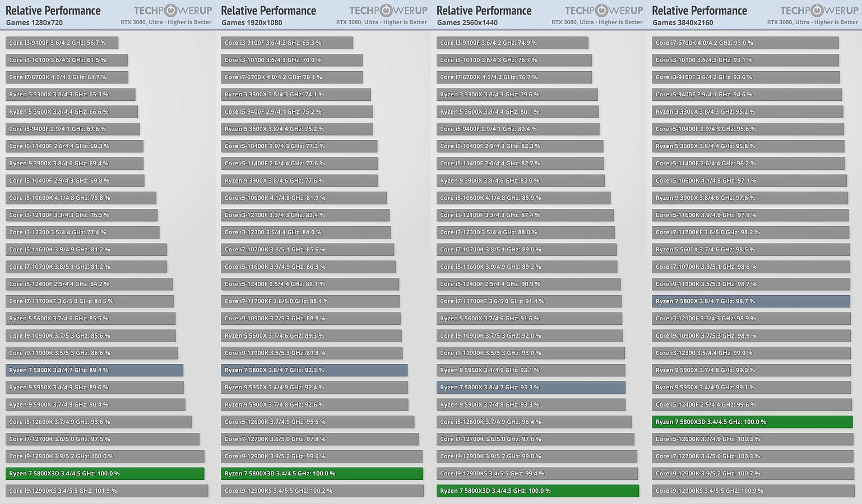Image resolution: width=862 pixels, height=504 pixels.
Task: Select the 'Games 2560x1440' subtitle
Action: 467,22
